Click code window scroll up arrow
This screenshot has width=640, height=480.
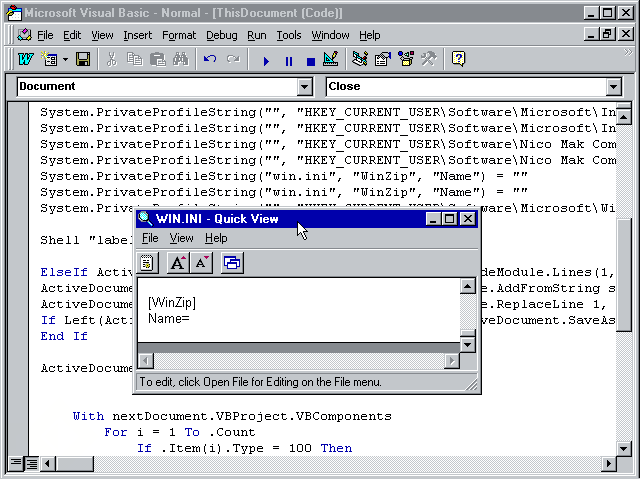click(x=624, y=118)
